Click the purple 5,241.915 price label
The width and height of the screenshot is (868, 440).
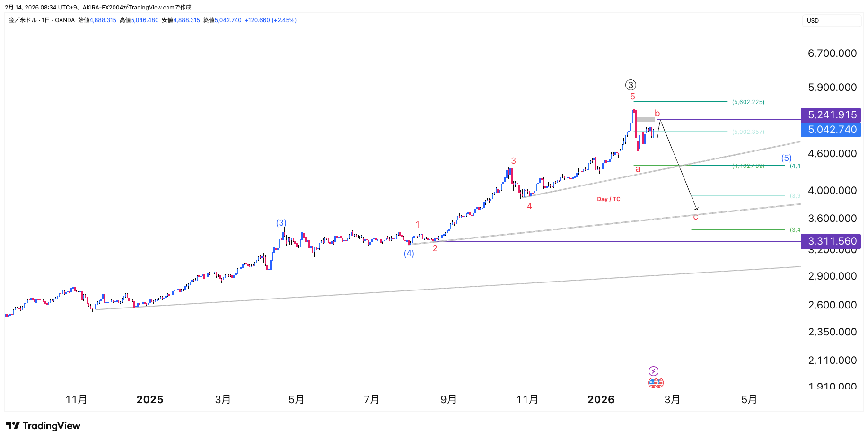tap(831, 115)
